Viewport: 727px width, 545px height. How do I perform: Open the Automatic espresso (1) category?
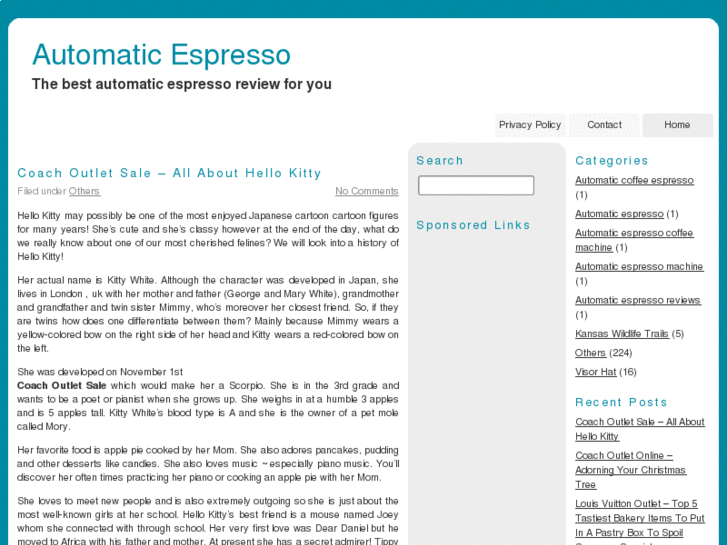(x=619, y=214)
